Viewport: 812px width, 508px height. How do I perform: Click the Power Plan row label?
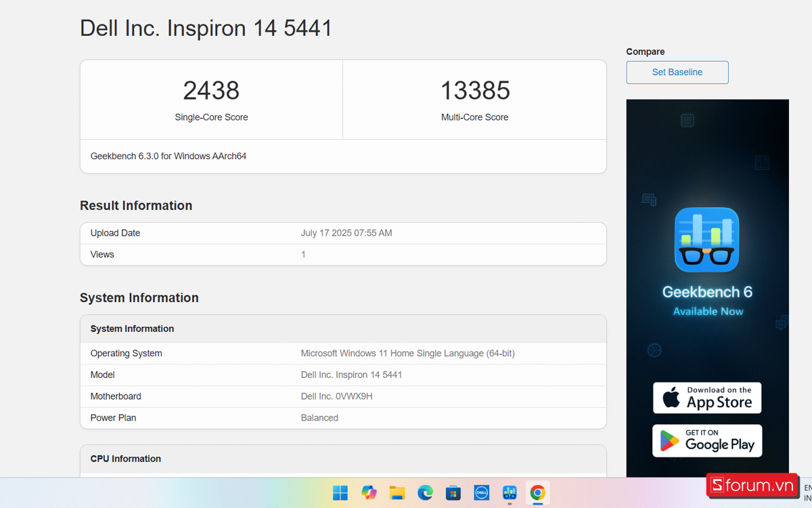pyautogui.click(x=114, y=418)
